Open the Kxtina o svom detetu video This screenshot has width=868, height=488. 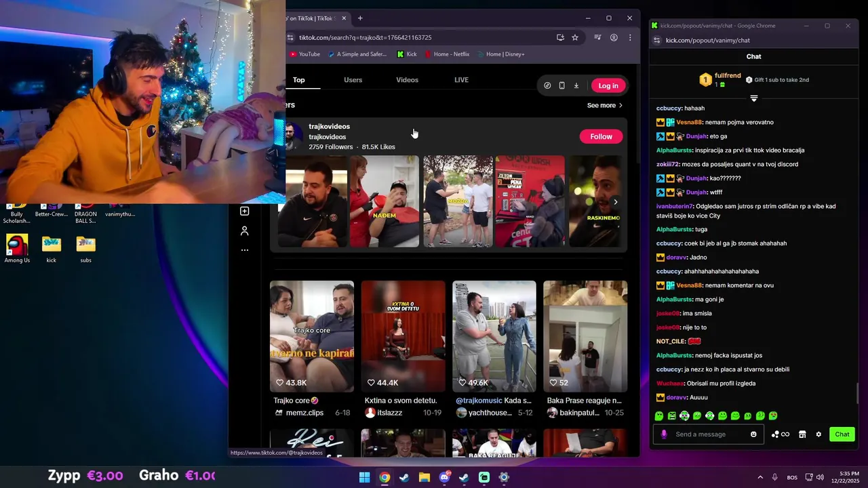click(x=403, y=336)
